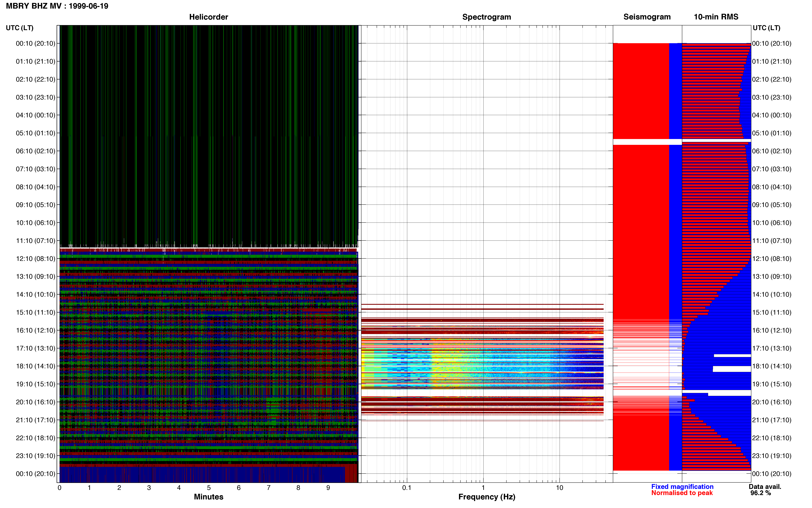This screenshot has height=508, width=812.
Task: Click the '5' tick on the Minutes axis
Action: point(209,488)
